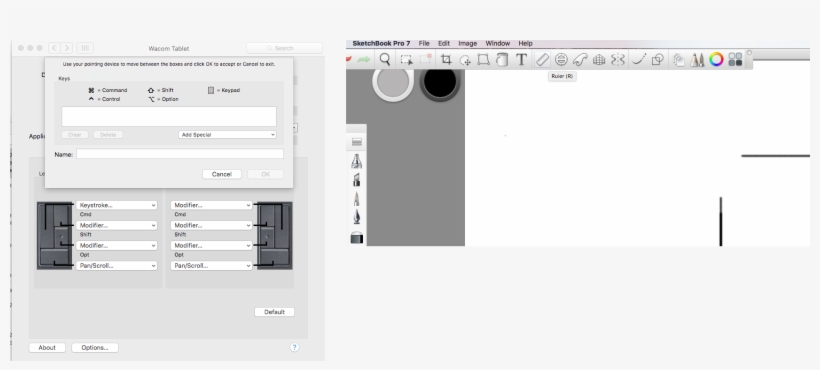Viewport: 820px width, 370px height.
Task: Click the brush palette header bar icon
Action: point(357,142)
